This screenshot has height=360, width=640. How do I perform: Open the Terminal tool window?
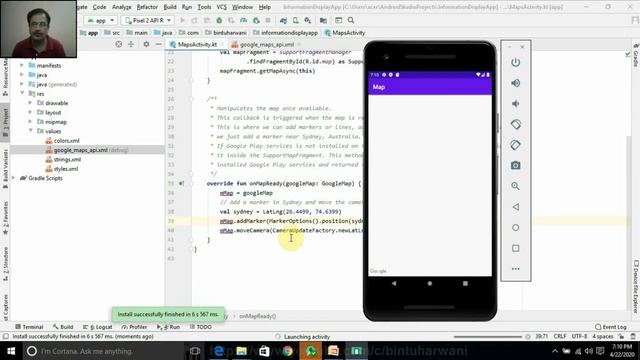coord(29,327)
